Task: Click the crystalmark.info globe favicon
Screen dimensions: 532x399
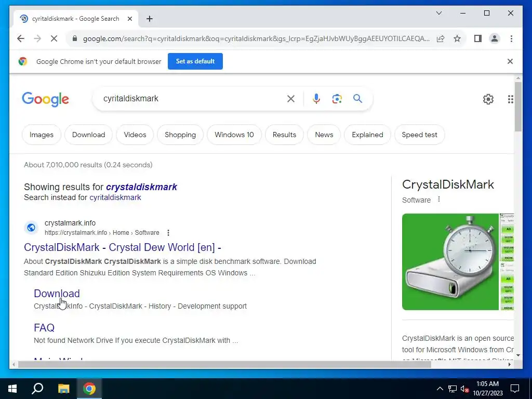Action: point(31,228)
